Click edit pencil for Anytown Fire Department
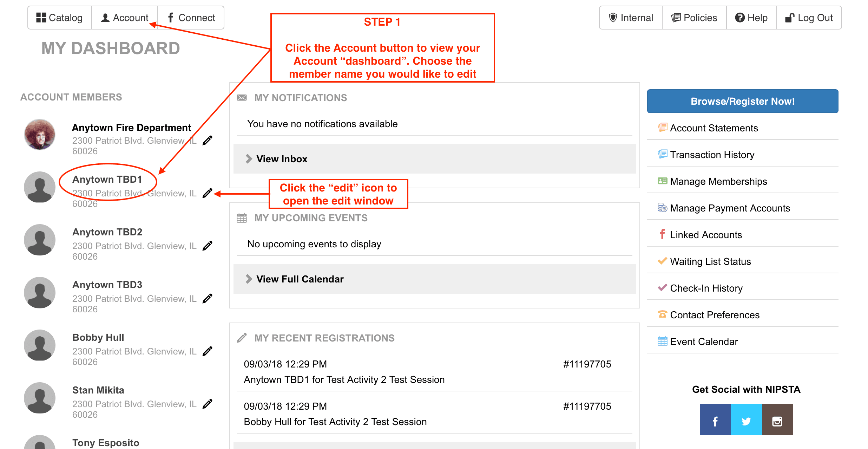868x449 pixels. pos(208,141)
